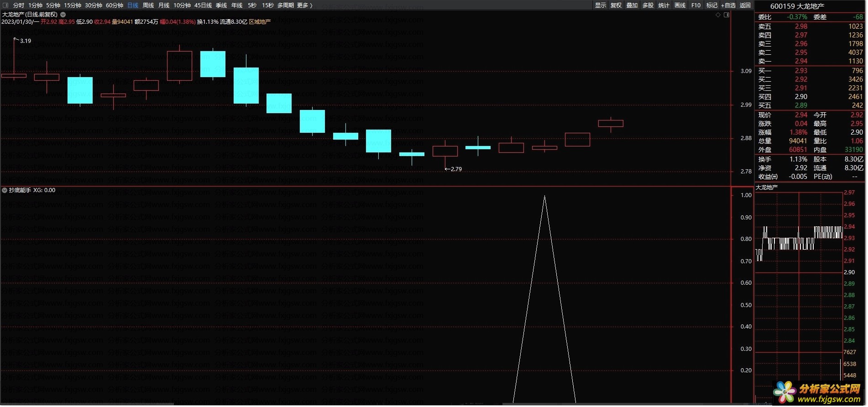Activate the 画线 drawing tool

[680, 5]
